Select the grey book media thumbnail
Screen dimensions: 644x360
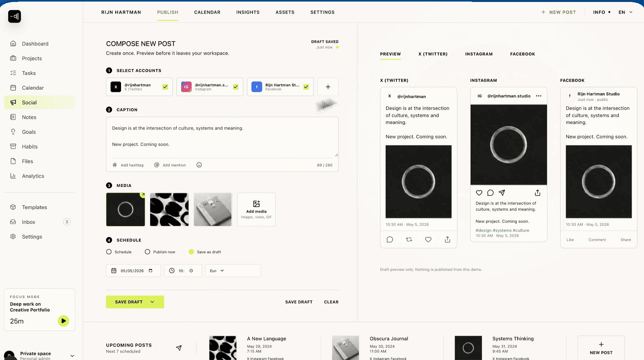213,209
